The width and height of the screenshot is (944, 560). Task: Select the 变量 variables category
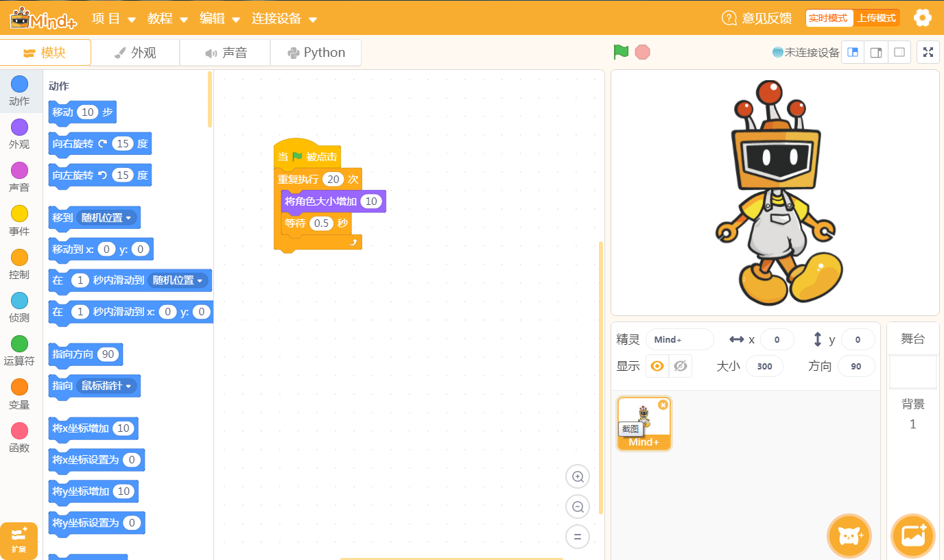19,395
